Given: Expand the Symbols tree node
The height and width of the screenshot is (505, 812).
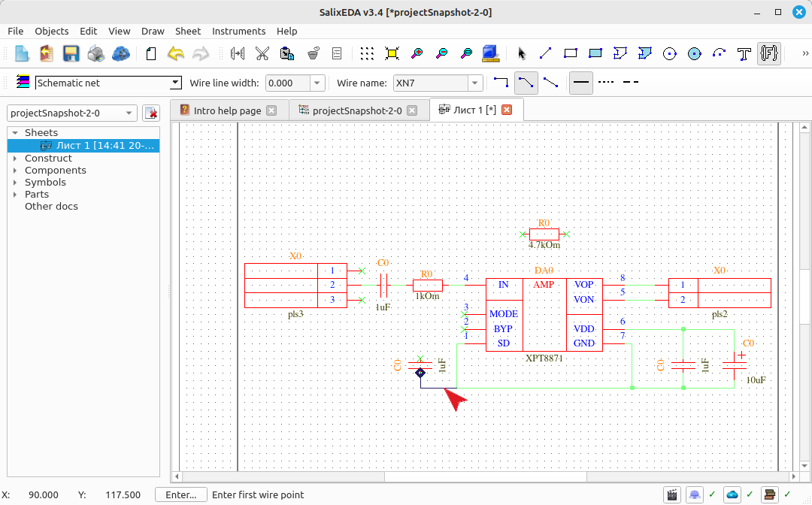Looking at the screenshot, I should coord(15,182).
